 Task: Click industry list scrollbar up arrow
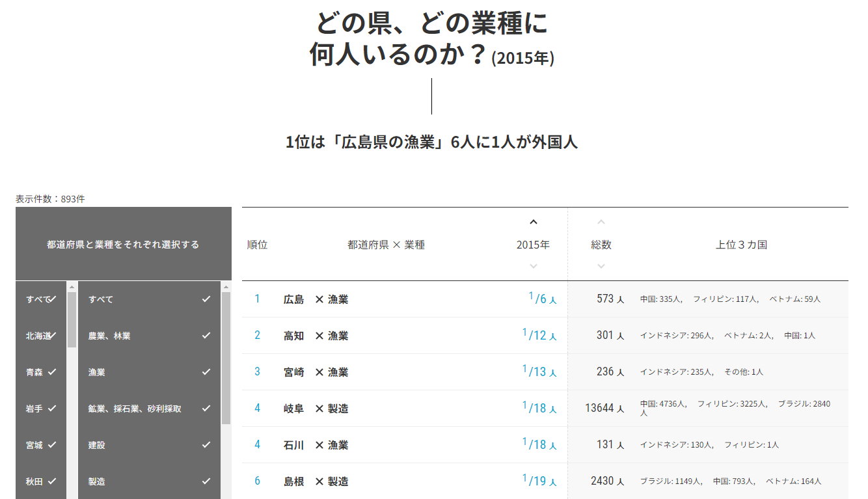(226, 286)
